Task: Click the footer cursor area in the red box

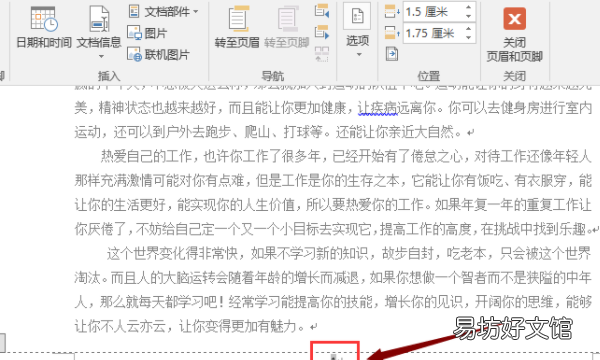Action: (x=335, y=352)
